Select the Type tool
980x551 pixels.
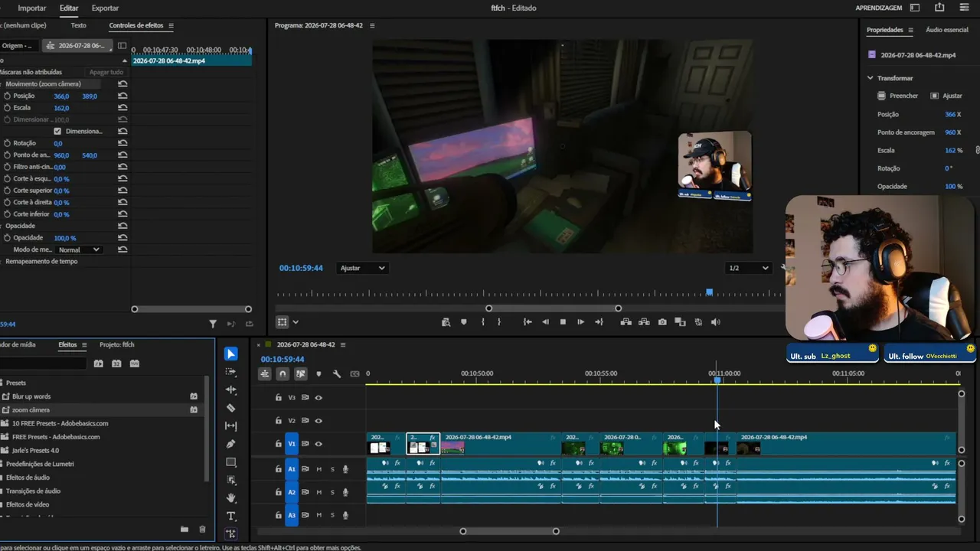[x=231, y=516]
